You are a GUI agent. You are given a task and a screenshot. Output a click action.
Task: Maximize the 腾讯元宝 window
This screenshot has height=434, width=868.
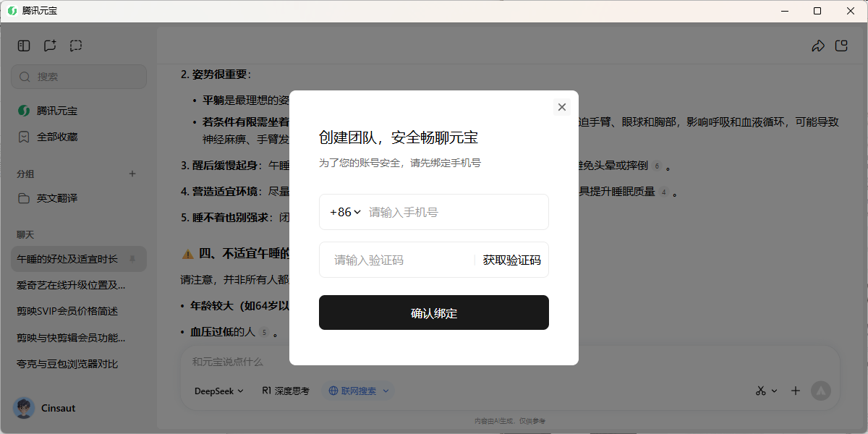click(x=817, y=11)
